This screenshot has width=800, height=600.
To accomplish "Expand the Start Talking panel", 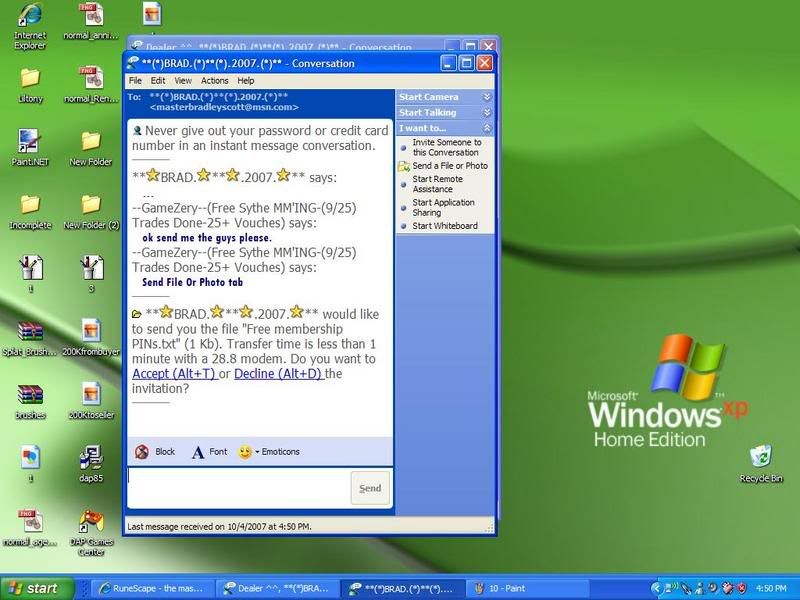I will point(445,112).
